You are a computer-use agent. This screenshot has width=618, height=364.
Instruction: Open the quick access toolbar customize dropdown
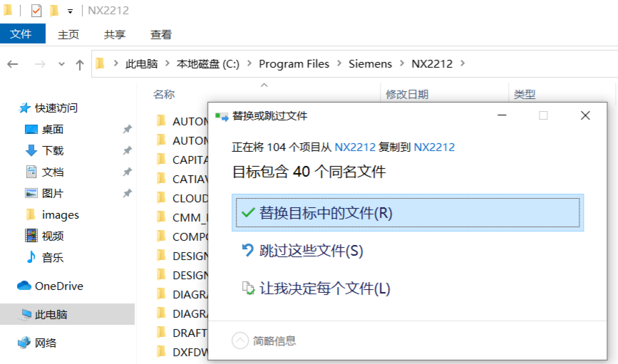(x=70, y=11)
